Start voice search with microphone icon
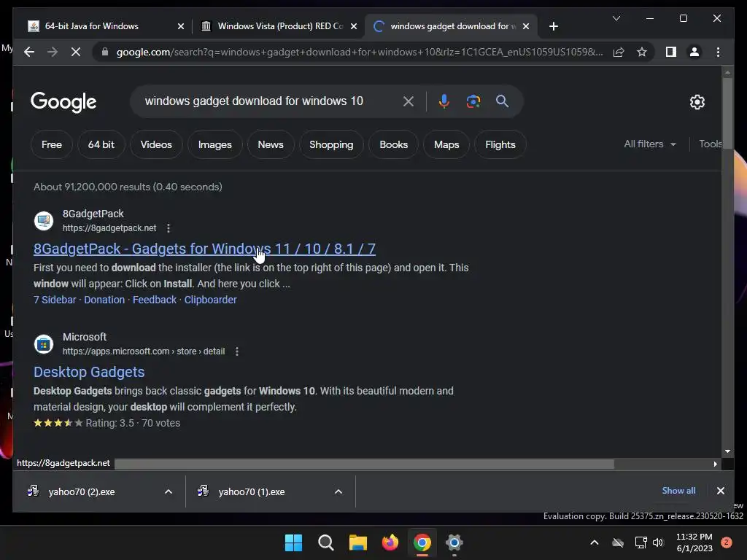 point(444,101)
